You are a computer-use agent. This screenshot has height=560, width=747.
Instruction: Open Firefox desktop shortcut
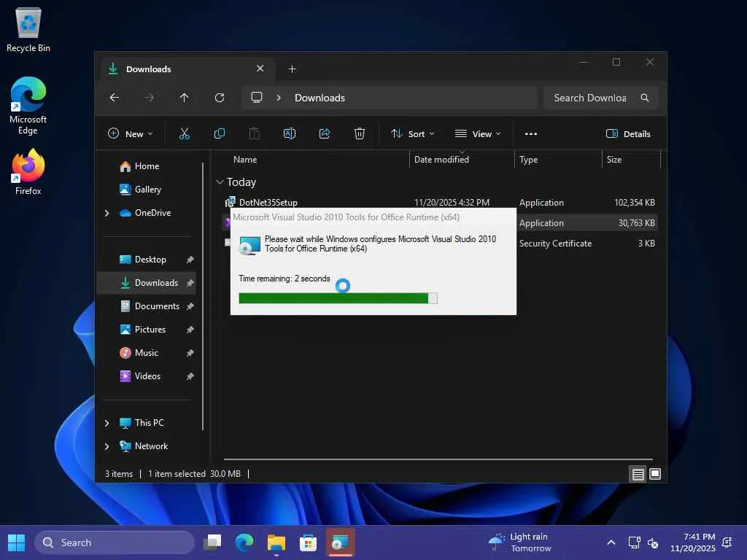click(x=28, y=172)
